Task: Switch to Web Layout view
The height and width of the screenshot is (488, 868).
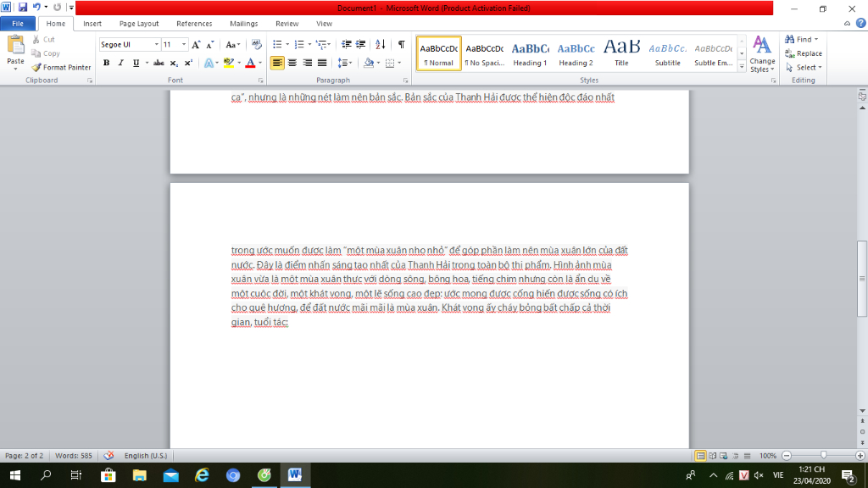Action: coord(724,456)
